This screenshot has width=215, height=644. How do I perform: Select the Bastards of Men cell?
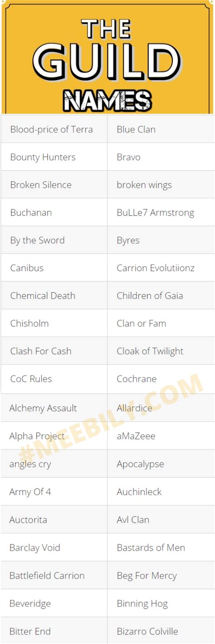pyautogui.click(x=161, y=547)
